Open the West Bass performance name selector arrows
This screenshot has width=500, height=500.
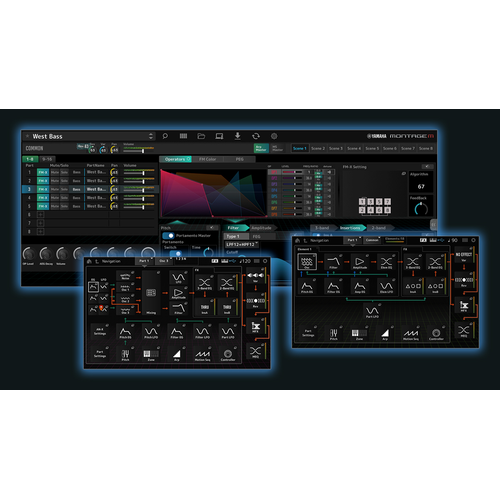(x=151, y=136)
